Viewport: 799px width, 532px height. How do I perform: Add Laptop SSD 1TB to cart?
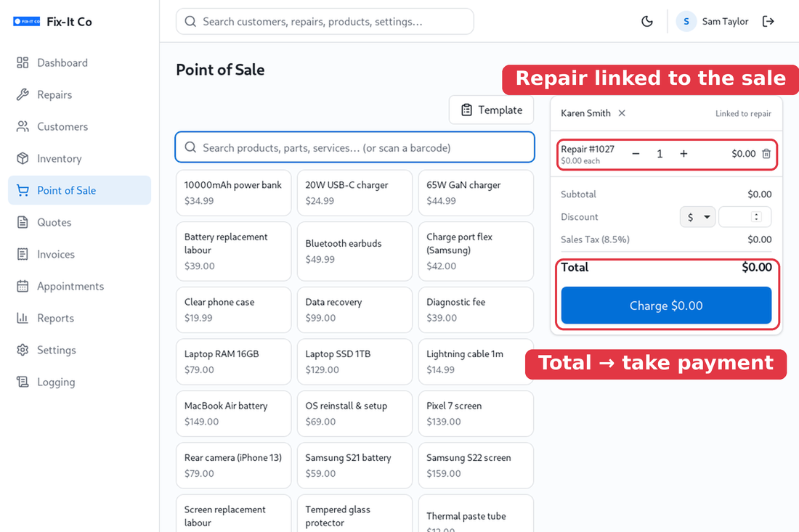354,362
